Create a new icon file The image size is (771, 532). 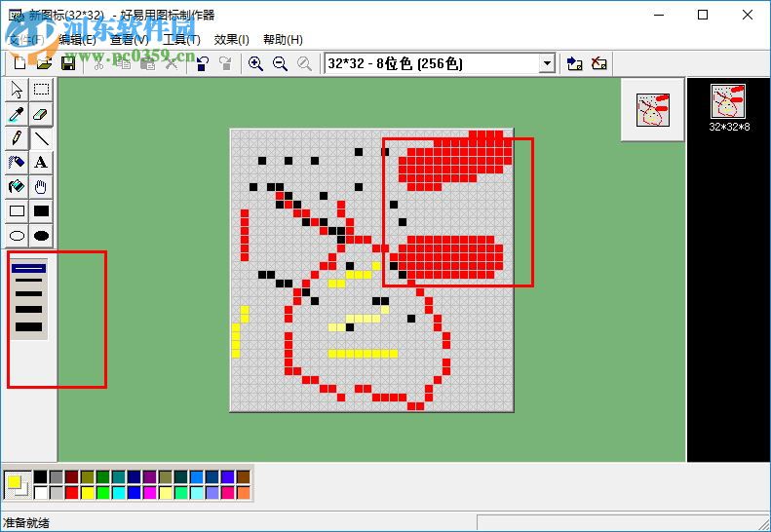(19, 63)
